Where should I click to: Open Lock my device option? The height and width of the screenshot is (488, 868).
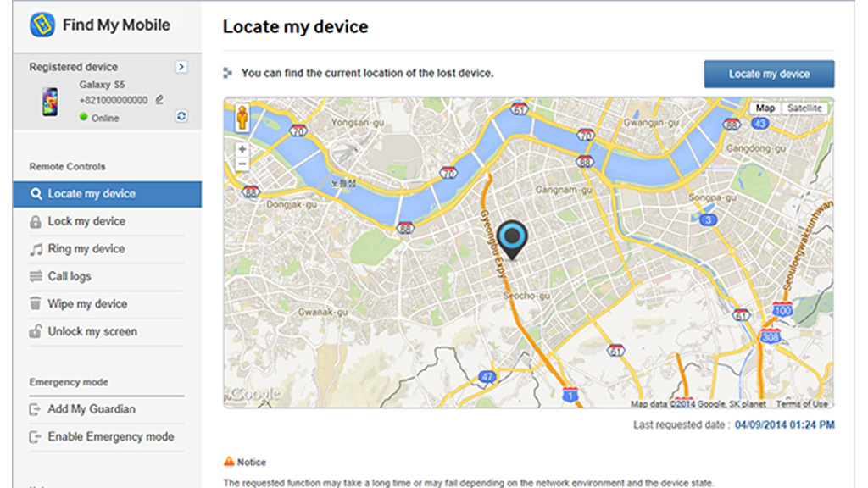[86, 221]
